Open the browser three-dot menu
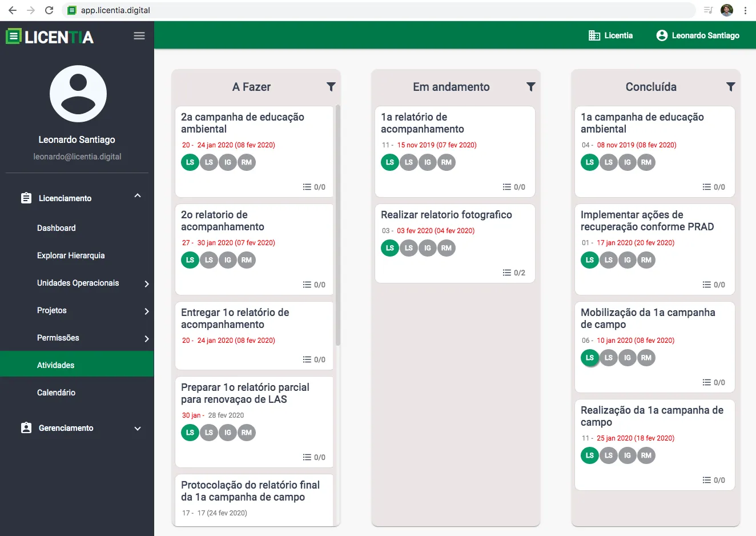Screen dimensions: 756x536 pos(745,10)
